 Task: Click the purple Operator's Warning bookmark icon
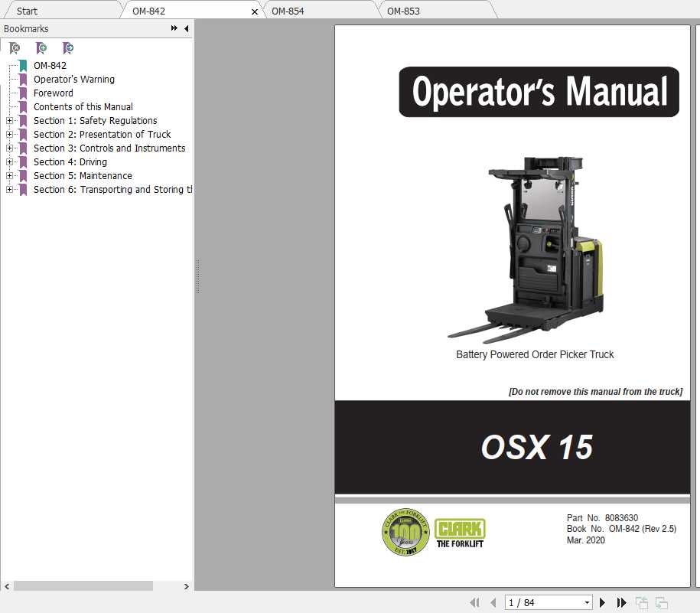23,80
